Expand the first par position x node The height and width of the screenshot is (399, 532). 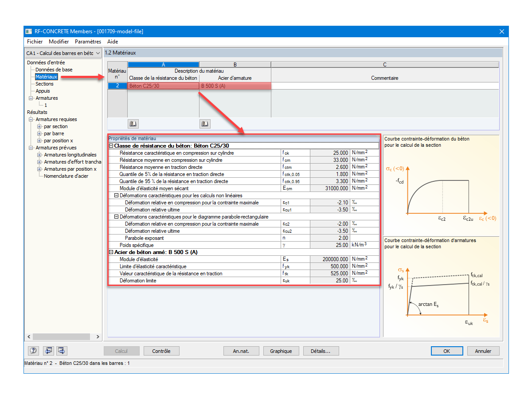click(39, 141)
